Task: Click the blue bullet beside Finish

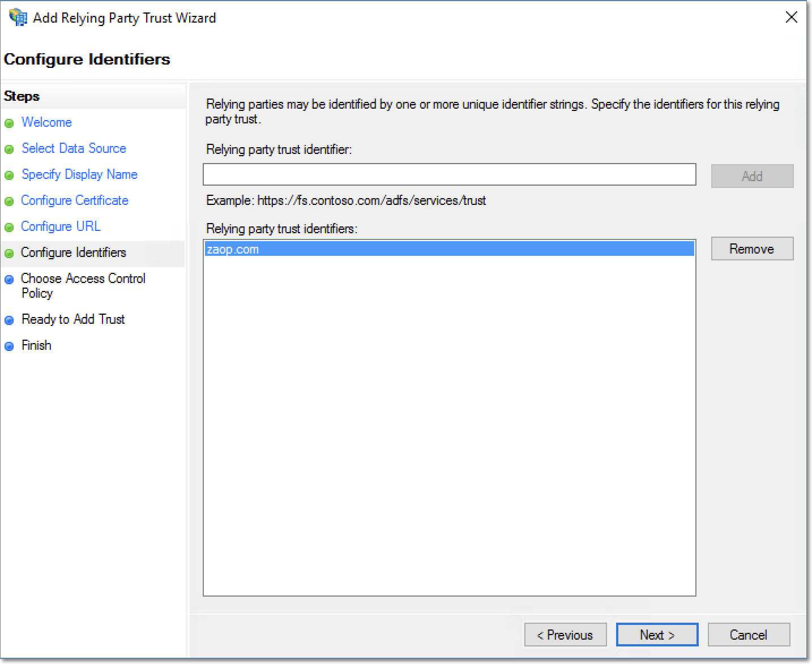Action: click(x=9, y=346)
